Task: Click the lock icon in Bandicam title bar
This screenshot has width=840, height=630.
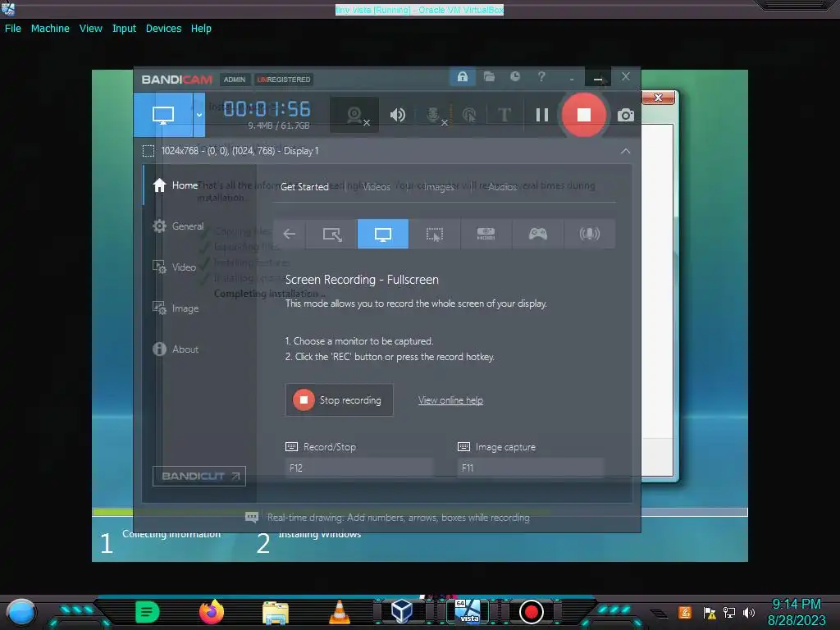Action: (x=463, y=76)
